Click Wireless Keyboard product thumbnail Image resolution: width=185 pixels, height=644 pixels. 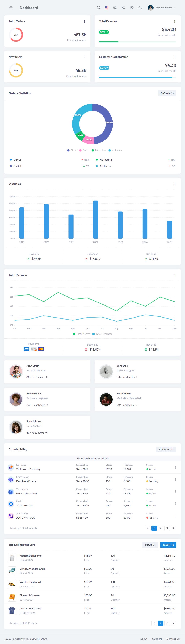click(12, 584)
